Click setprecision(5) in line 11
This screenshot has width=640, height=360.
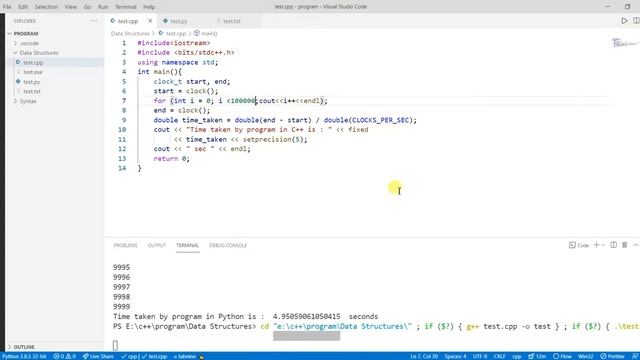tap(273, 139)
